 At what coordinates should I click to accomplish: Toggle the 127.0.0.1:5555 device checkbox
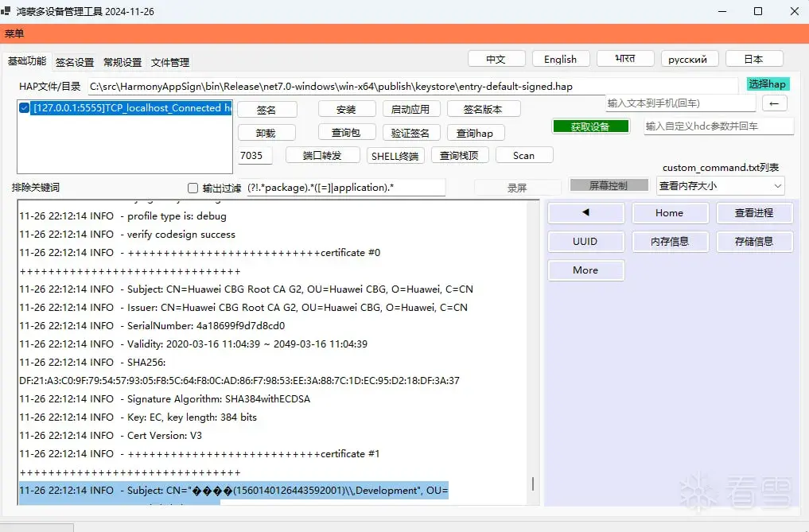[x=24, y=108]
